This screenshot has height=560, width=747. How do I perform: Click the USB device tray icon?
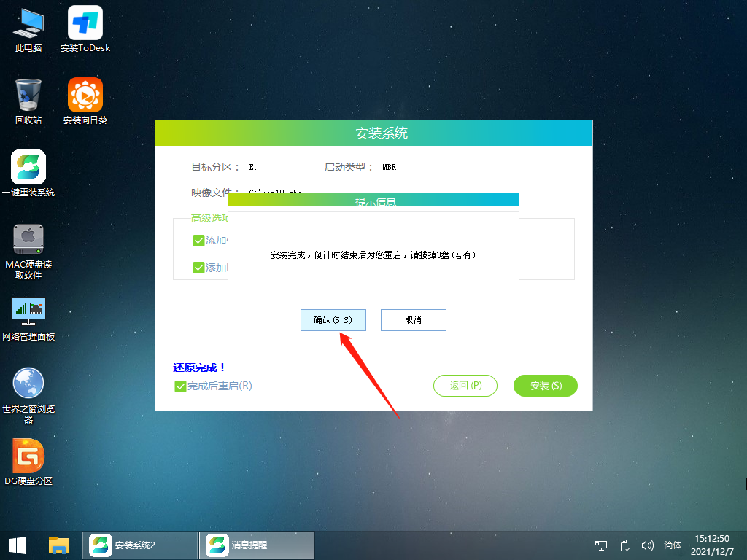coord(624,545)
